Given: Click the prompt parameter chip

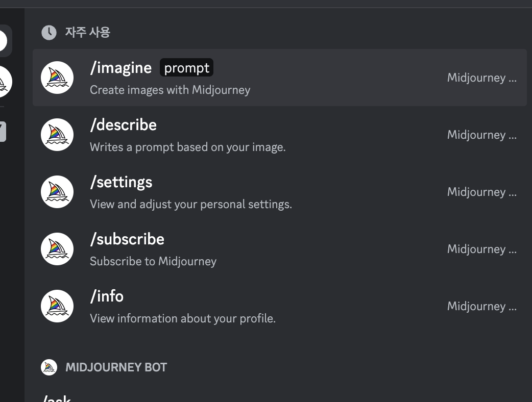Looking at the screenshot, I should (186, 68).
